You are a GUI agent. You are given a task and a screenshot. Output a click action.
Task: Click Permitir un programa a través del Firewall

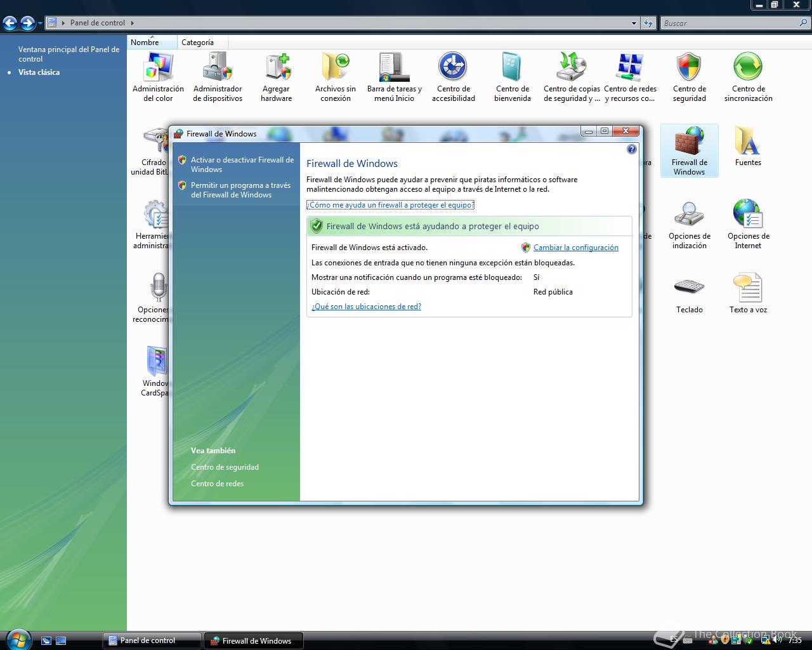240,190
